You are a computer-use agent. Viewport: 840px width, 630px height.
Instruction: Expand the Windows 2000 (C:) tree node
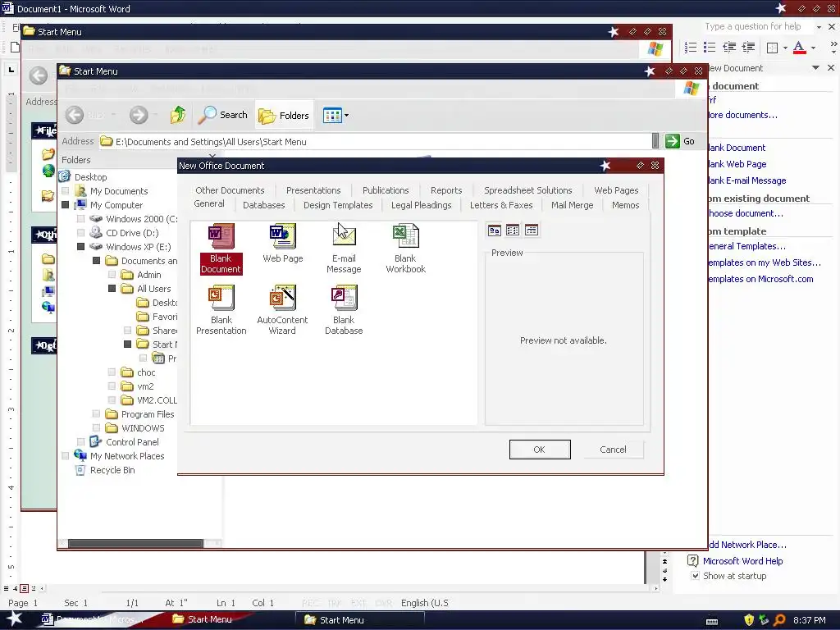(x=81, y=218)
